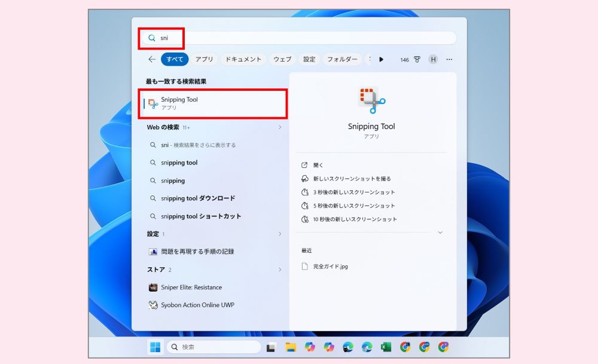The image size is (598, 364).
Task: Open File Explorer from the taskbar
Action: point(291,347)
